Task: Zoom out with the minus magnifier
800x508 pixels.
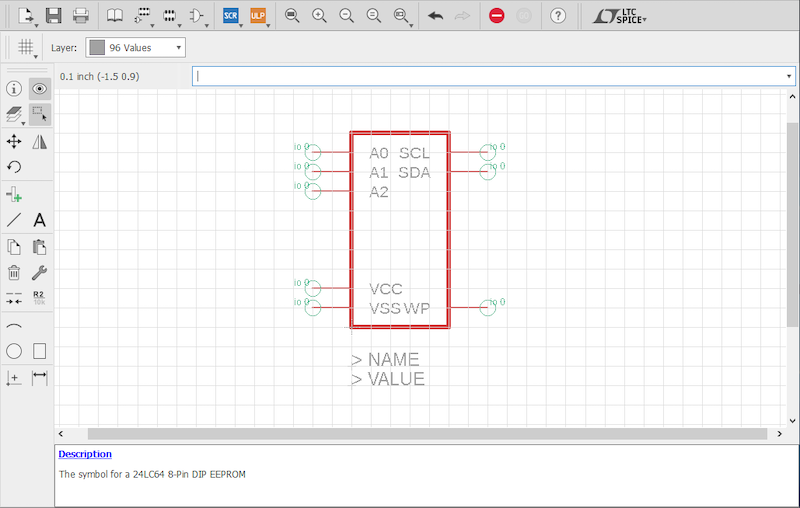Action: (x=346, y=16)
